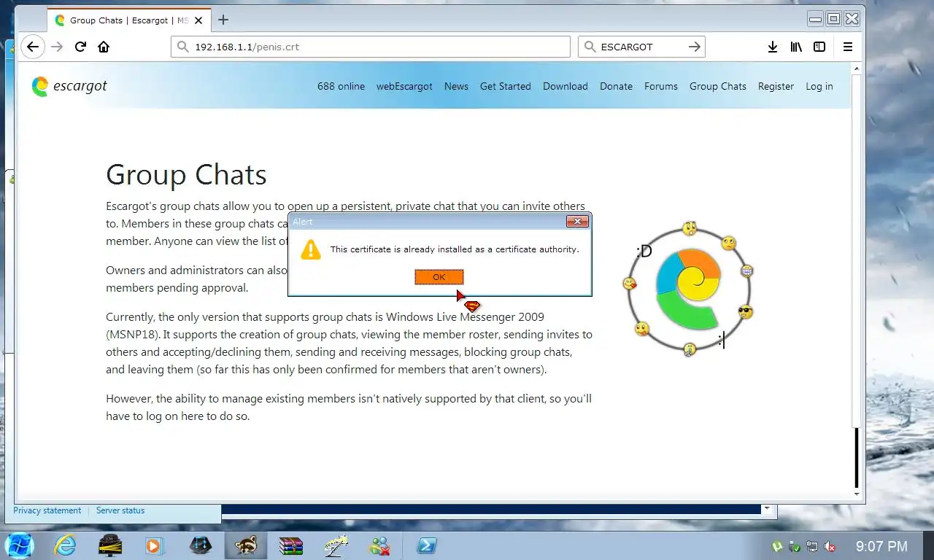Click the muted volume tray icon
The image size is (934, 560).
click(830, 546)
